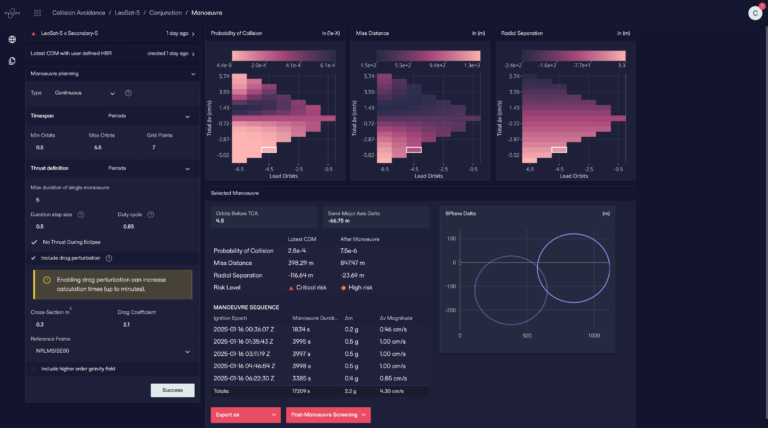Click help icon beside Duration step size
The image size is (768, 428).
pos(81,214)
